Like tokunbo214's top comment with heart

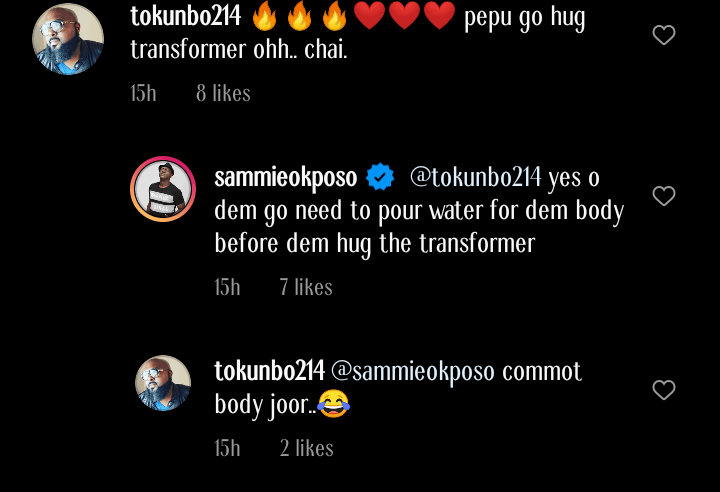point(664,36)
